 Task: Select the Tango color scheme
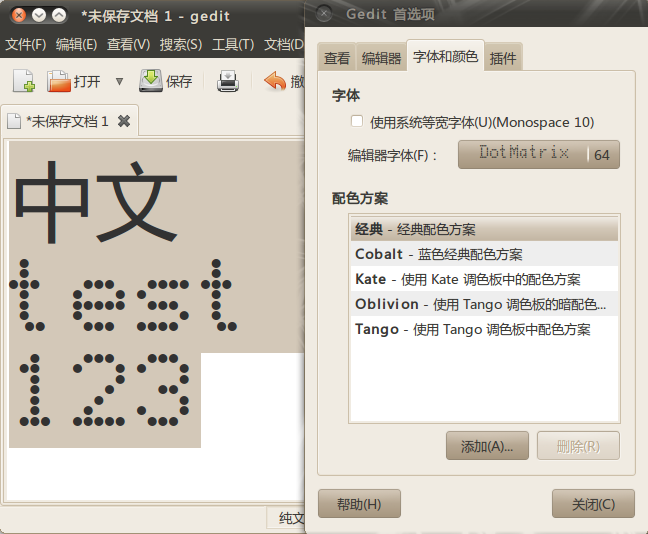484,329
